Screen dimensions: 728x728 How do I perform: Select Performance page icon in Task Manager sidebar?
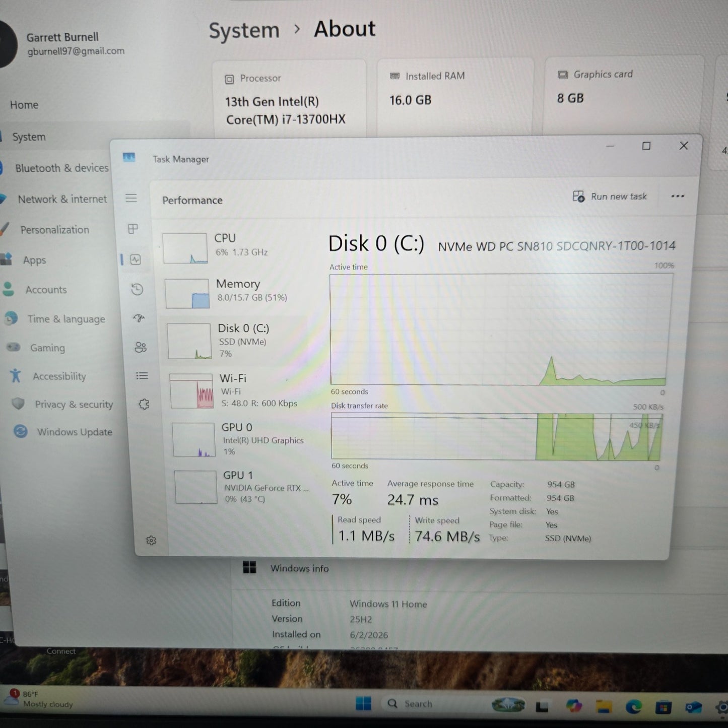click(x=136, y=259)
